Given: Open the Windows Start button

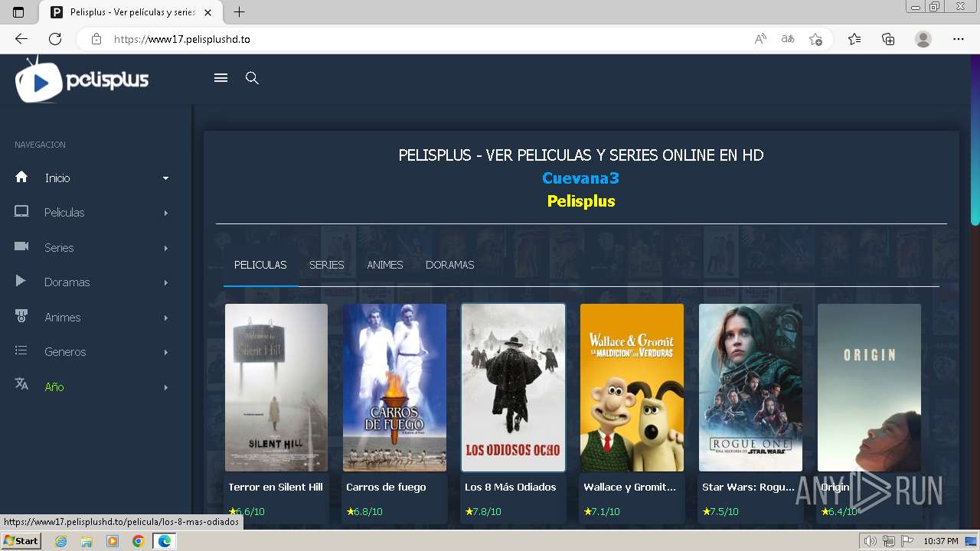Looking at the screenshot, I should (21, 541).
